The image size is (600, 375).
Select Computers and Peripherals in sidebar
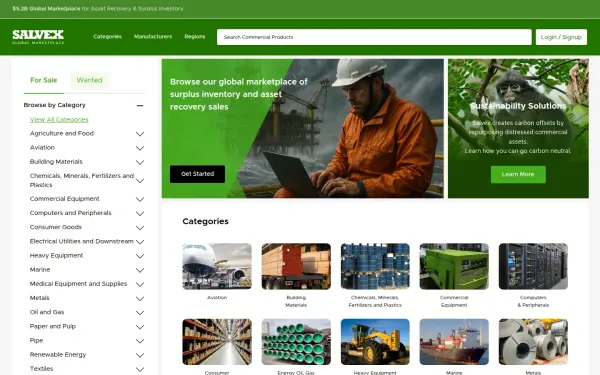point(70,213)
